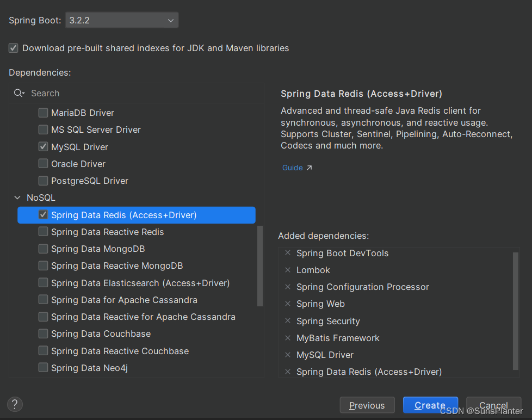Remove Spring Boot DevTools from added dependencies
Viewport: 532px width, 420px height.
288,253
